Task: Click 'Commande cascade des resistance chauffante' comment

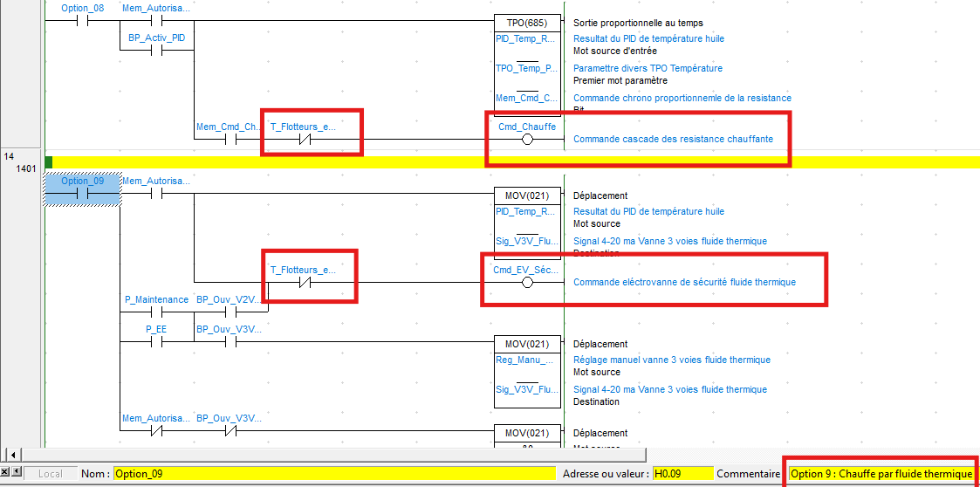Action: 673,139
